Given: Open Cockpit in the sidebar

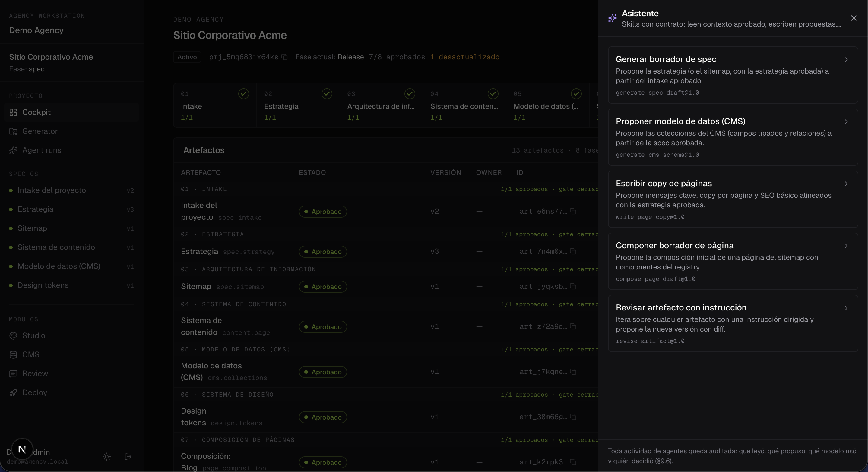Looking at the screenshot, I should tap(72, 112).
